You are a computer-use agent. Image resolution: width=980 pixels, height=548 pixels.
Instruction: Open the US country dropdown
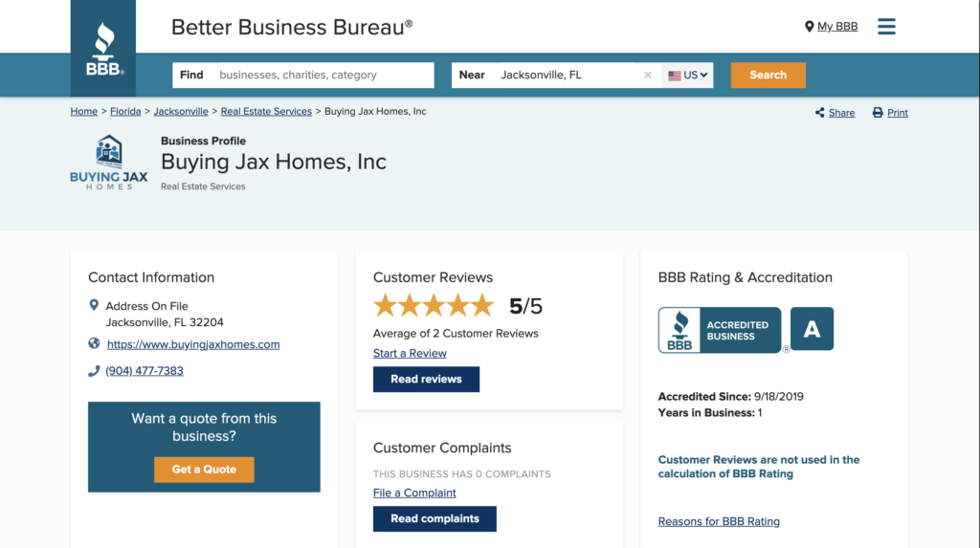click(x=688, y=76)
